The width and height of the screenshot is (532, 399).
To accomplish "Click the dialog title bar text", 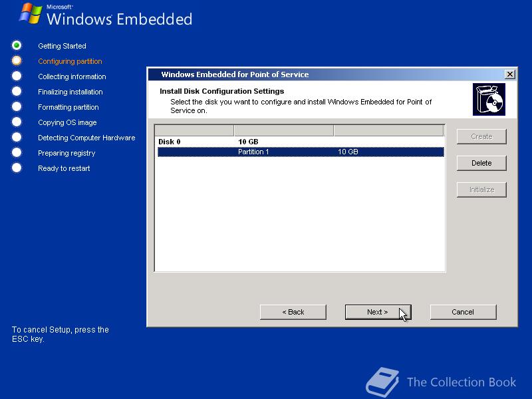I will [x=235, y=74].
